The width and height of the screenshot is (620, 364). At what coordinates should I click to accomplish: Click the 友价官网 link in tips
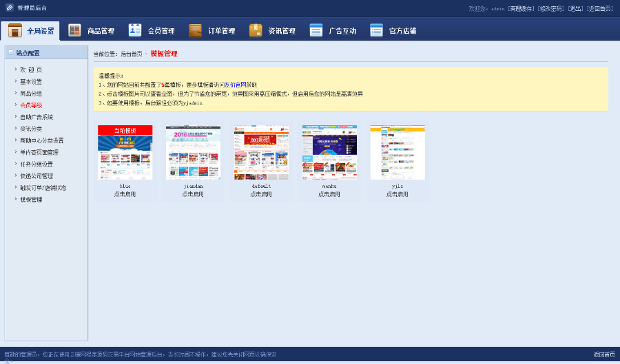point(236,85)
